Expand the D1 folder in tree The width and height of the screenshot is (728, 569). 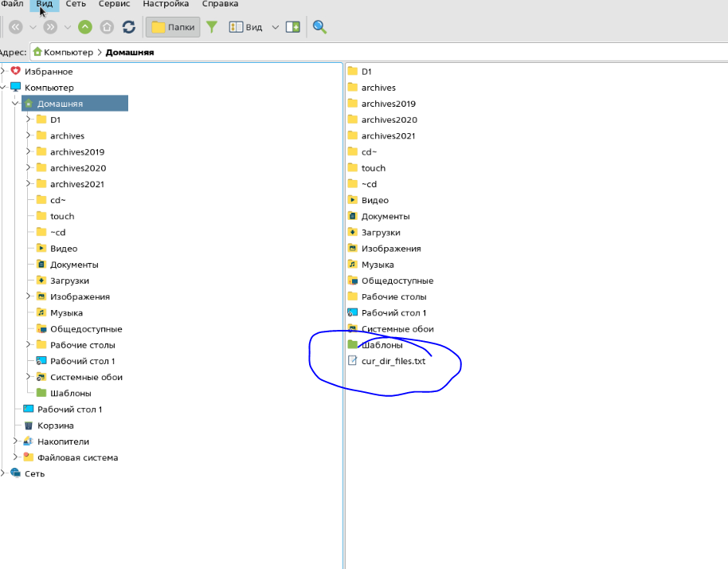coord(29,120)
